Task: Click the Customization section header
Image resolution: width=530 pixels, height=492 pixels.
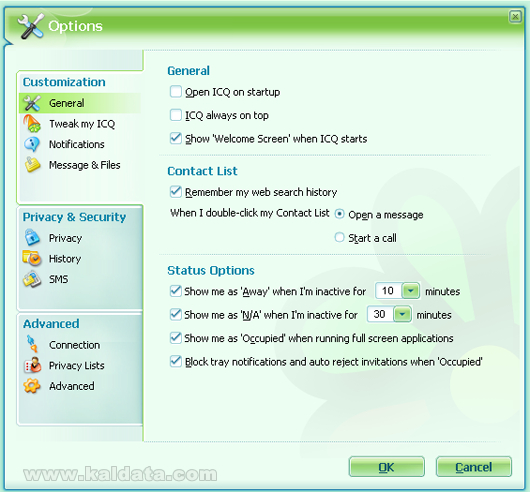Action: click(x=64, y=82)
